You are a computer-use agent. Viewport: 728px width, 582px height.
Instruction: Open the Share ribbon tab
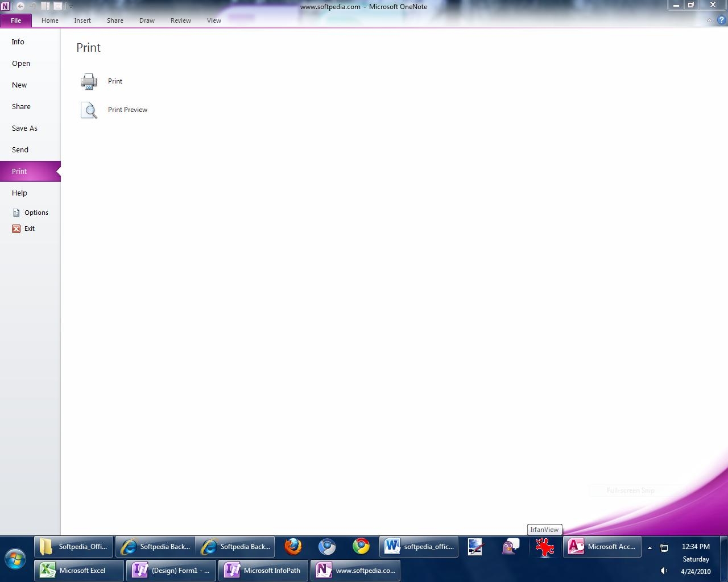pyautogui.click(x=115, y=20)
